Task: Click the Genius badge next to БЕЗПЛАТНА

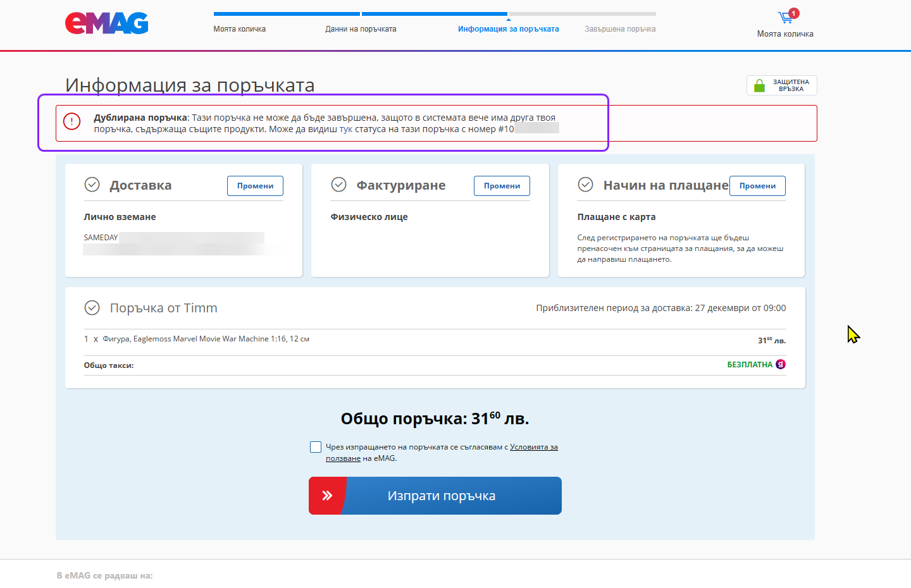Action: pos(781,364)
